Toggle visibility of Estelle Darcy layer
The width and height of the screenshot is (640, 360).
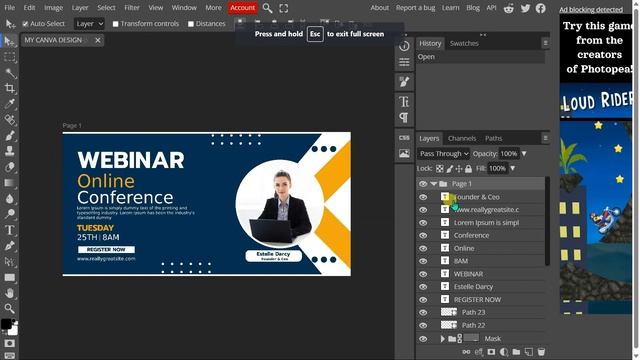tap(423, 287)
